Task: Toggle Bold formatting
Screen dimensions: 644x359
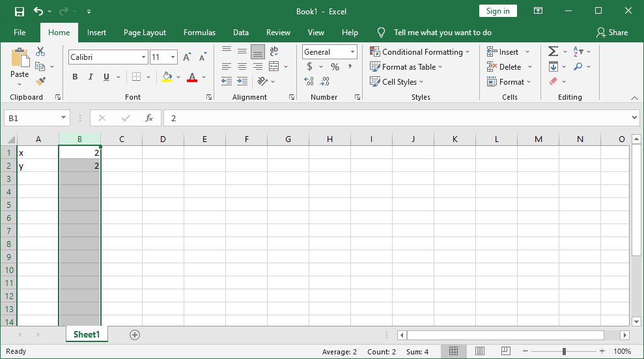Action: (x=75, y=77)
